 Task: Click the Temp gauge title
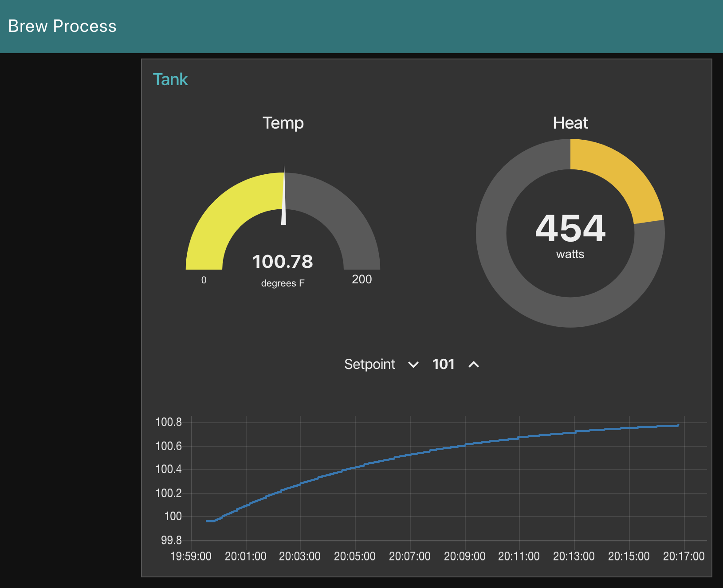click(283, 123)
